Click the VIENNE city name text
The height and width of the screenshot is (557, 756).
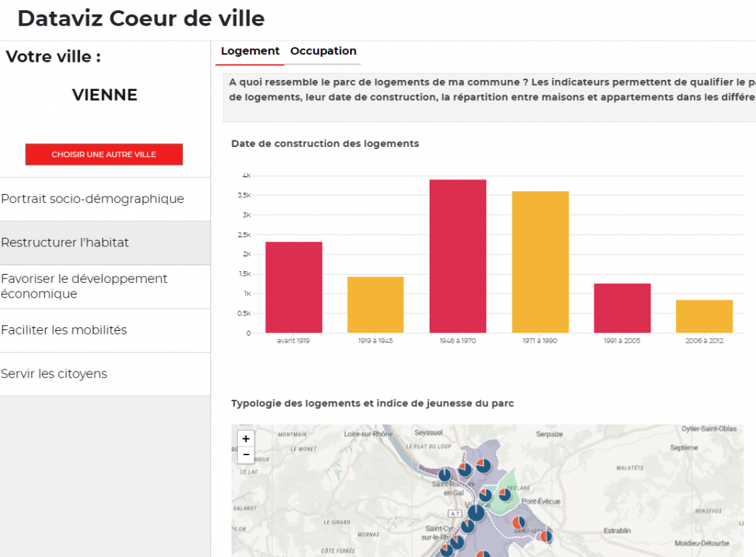point(105,95)
